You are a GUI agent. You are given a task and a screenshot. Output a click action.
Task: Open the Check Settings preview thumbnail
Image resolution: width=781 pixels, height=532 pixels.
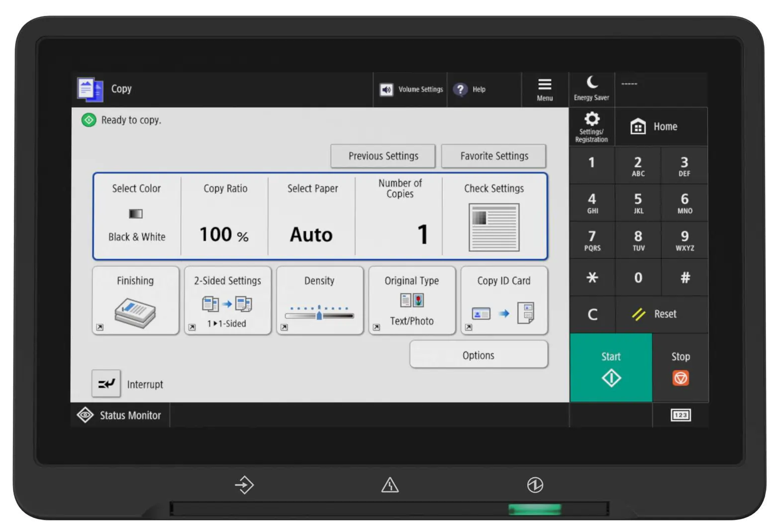pyautogui.click(x=494, y=227)
